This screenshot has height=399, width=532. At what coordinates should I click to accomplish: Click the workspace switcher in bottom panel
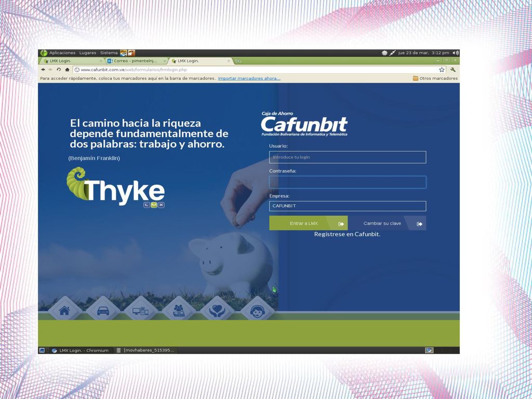point(429,350)
